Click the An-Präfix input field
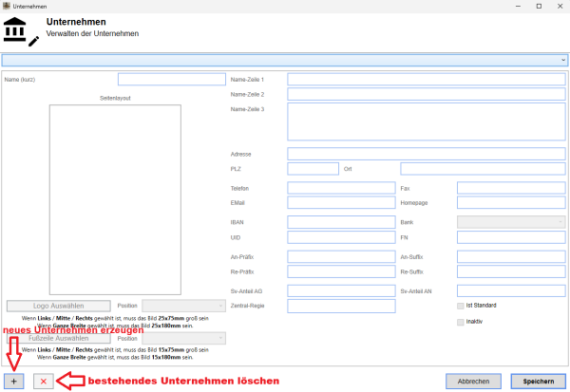 [341, 256]
